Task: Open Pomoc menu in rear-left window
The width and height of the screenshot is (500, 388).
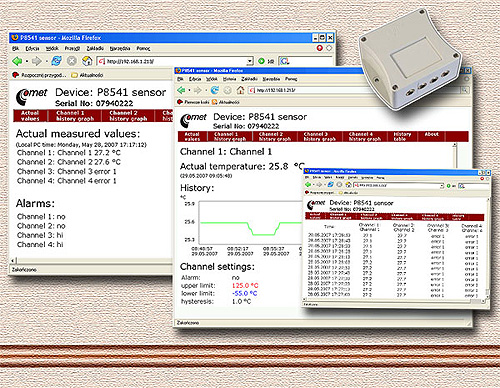Action: (143, 48)
